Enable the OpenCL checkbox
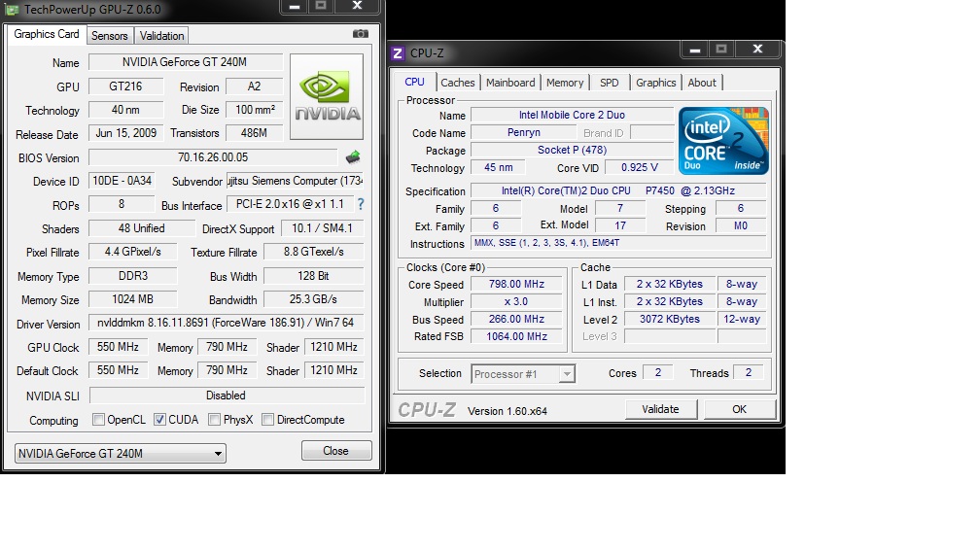Screen dimensions: 980x551 98,419
